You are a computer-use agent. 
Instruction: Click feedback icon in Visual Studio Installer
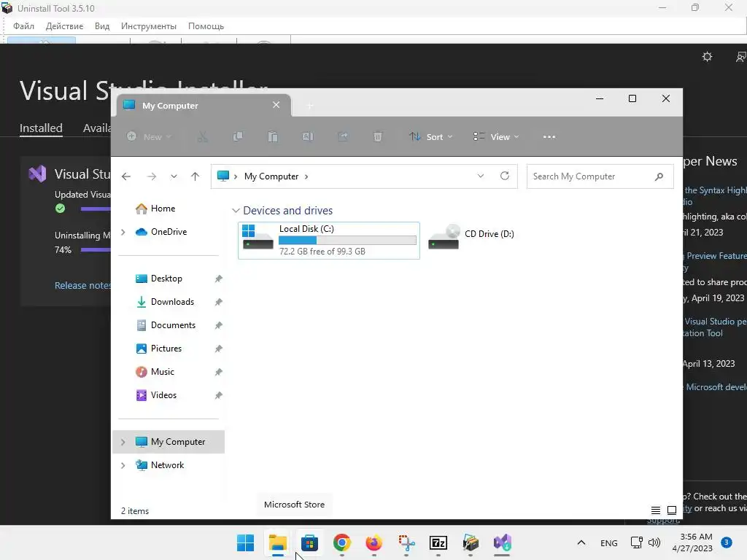[741, 57]
